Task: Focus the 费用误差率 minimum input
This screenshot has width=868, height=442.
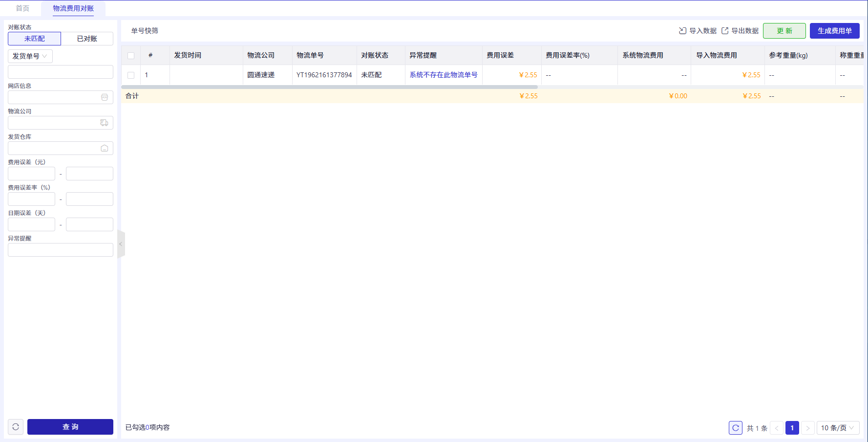Action: [31, 199]
